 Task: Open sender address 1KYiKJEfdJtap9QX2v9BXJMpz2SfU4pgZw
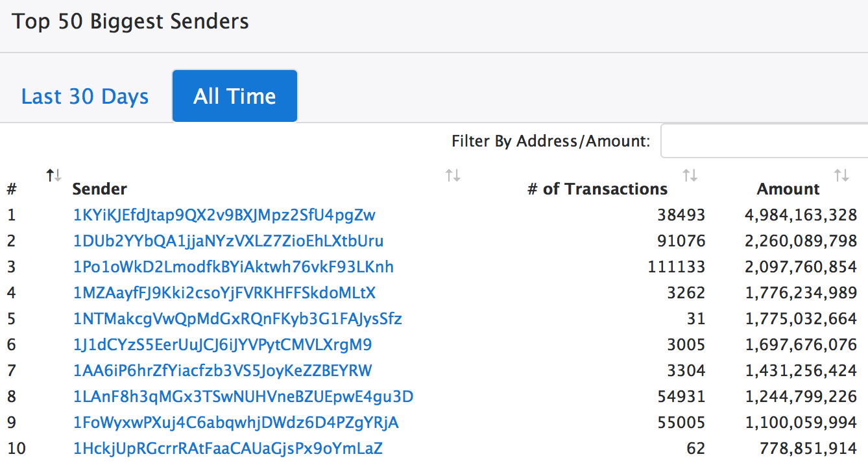coord(224,215)
